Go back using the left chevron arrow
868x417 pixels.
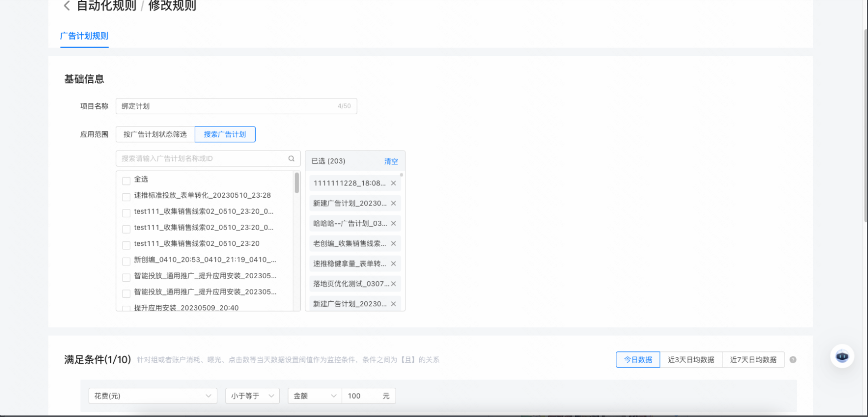tap(67, 6)
